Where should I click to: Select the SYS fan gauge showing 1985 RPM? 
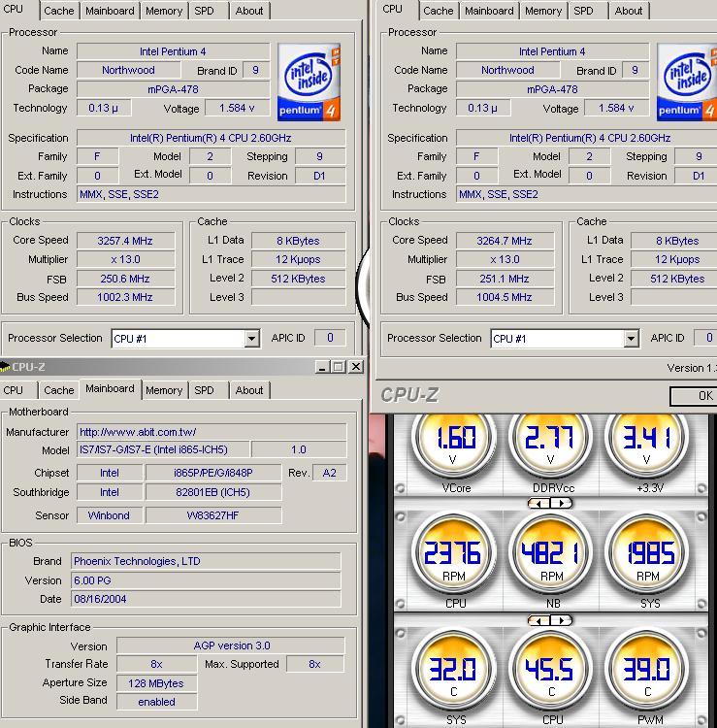[647, 554]
